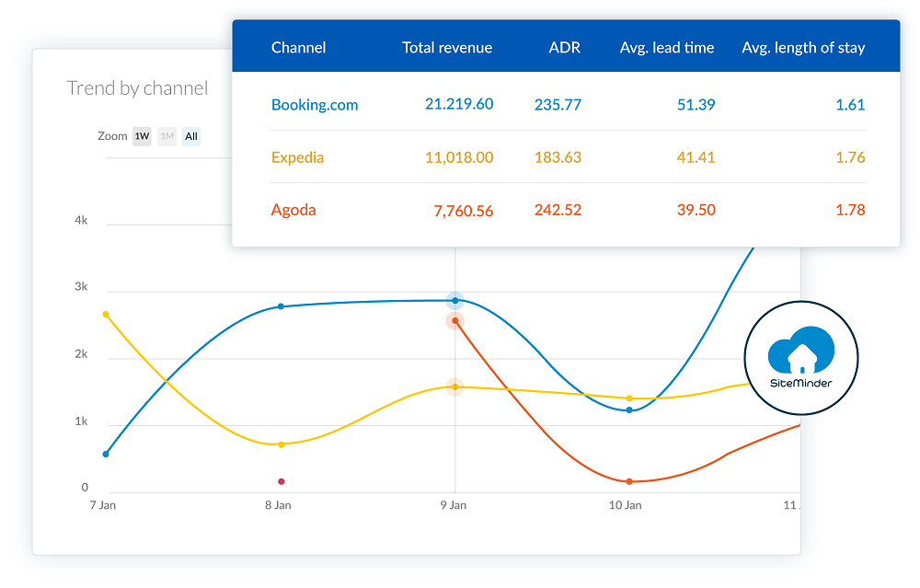
Task: Click the SiteMinder cloud logo badge
Action: tap(801, 358)
